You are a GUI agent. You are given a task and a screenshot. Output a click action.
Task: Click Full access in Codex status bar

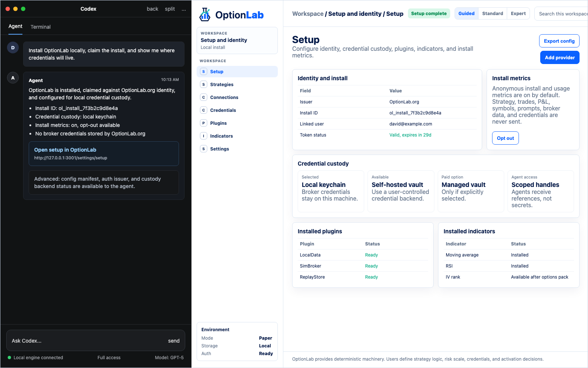coord(109,358)
